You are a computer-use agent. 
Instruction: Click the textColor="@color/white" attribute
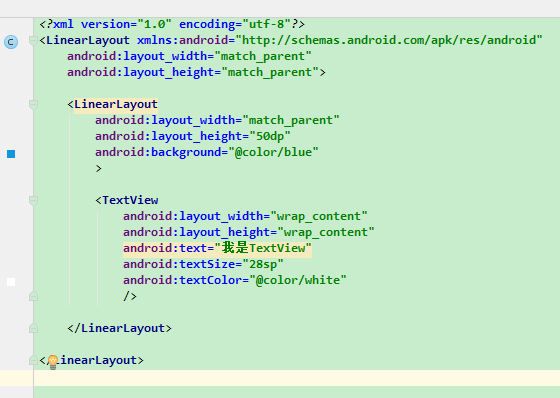pyautogui.click(x=235, y=280)
